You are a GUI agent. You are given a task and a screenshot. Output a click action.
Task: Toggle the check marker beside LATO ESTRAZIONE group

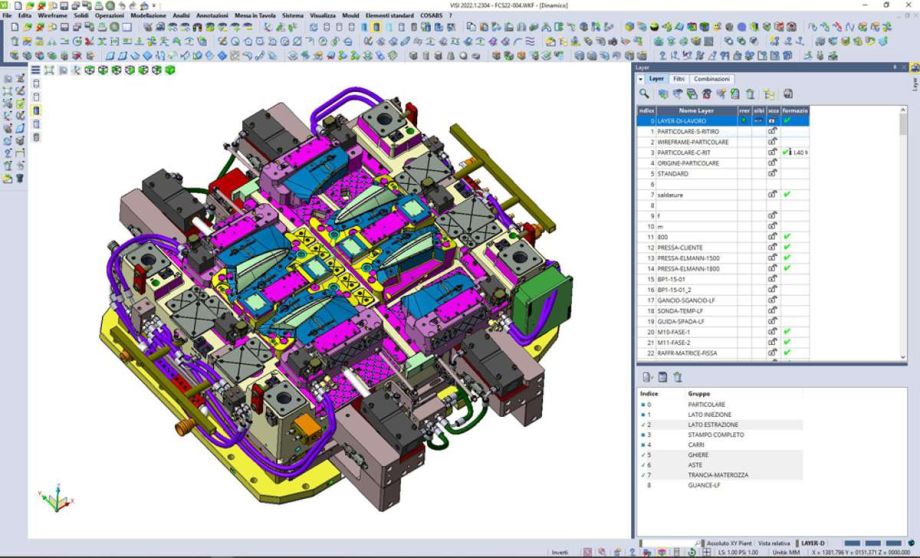pos(643,425)
